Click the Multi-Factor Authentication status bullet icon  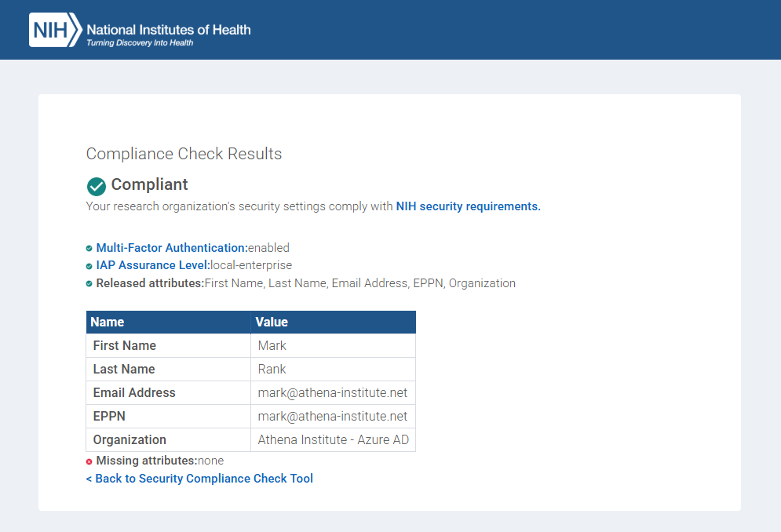[x=89, y=249]
